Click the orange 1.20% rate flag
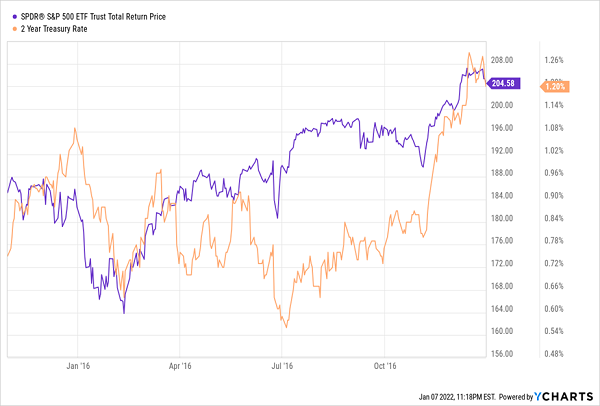Screen dimensions: 600x406 pyautogui.click(x=554, y=86)
